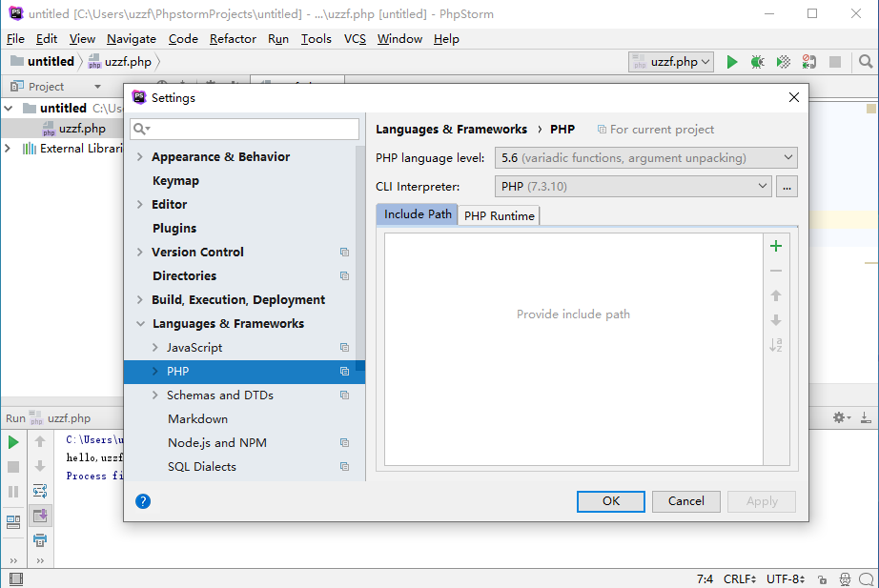The height and width of the screenshot is (588, 879).
Task: Switch to PHP Runtime tab
Action: point(499,215)
